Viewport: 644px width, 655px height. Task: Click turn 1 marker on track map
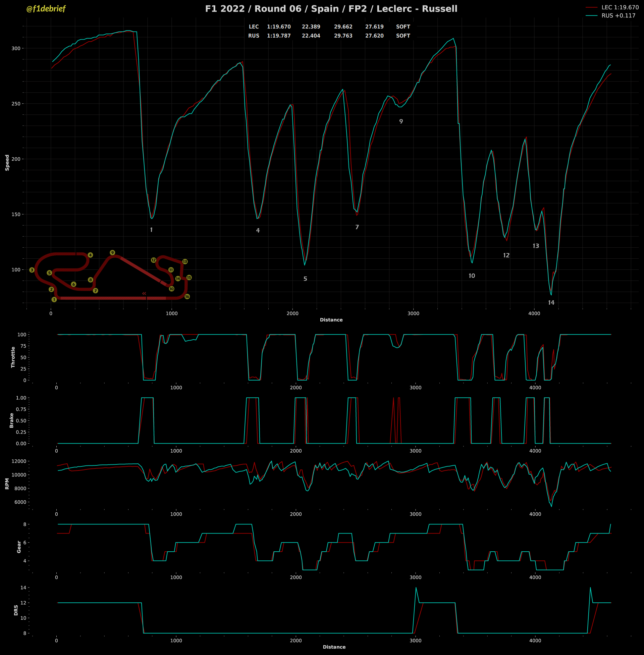click(x=54, y=299)
